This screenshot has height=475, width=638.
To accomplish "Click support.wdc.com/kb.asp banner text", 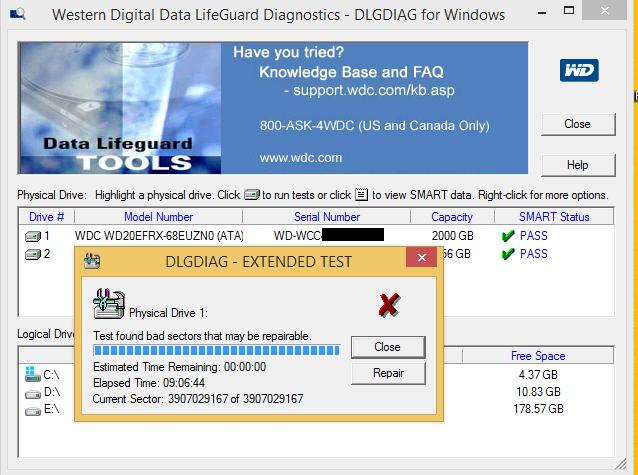I will click(374, 90).
